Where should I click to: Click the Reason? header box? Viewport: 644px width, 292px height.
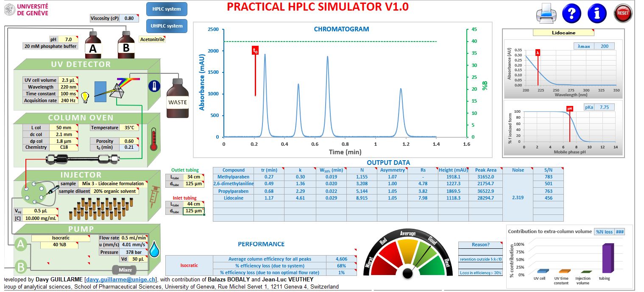tap(480, 245)
